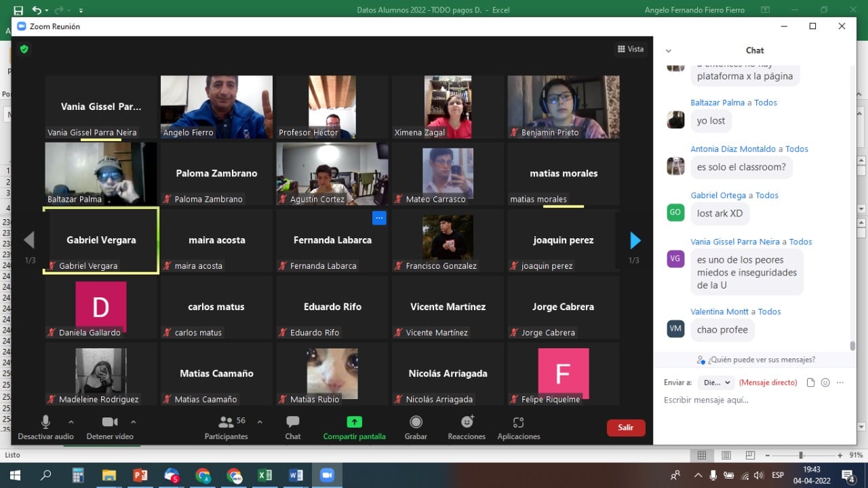Start recording with Grabar

click(x=416, y=427)
